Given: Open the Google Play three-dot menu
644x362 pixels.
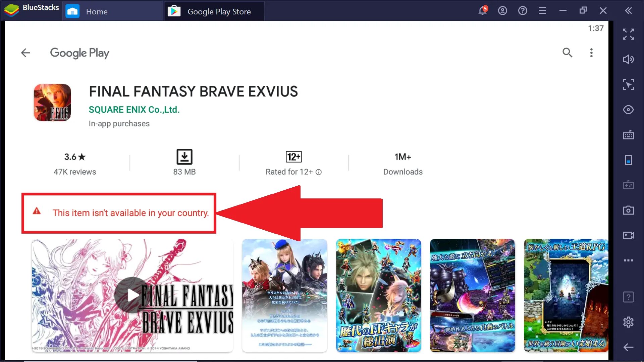Looking at the screenshot, I should pos(591,53).
